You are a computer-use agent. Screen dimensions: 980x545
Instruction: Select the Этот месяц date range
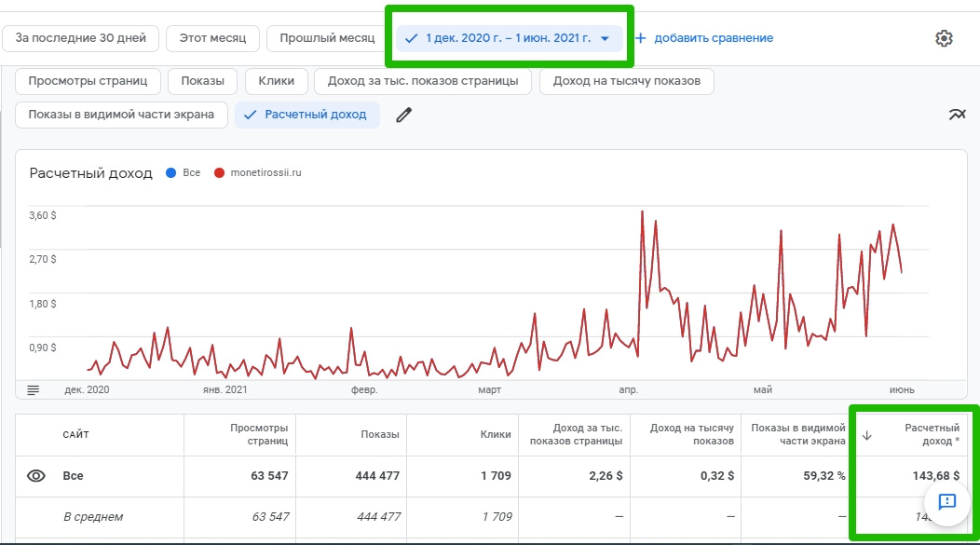point(212,38)
